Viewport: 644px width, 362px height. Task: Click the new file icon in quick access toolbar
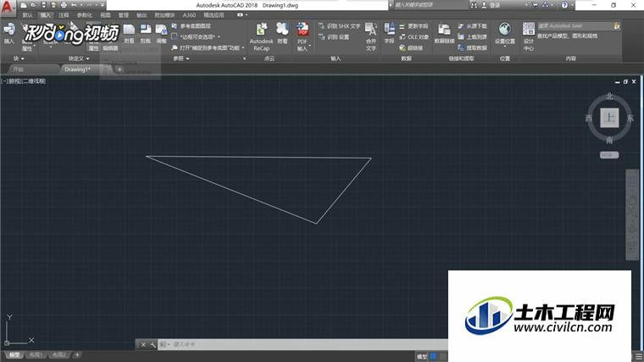(24, 5)
